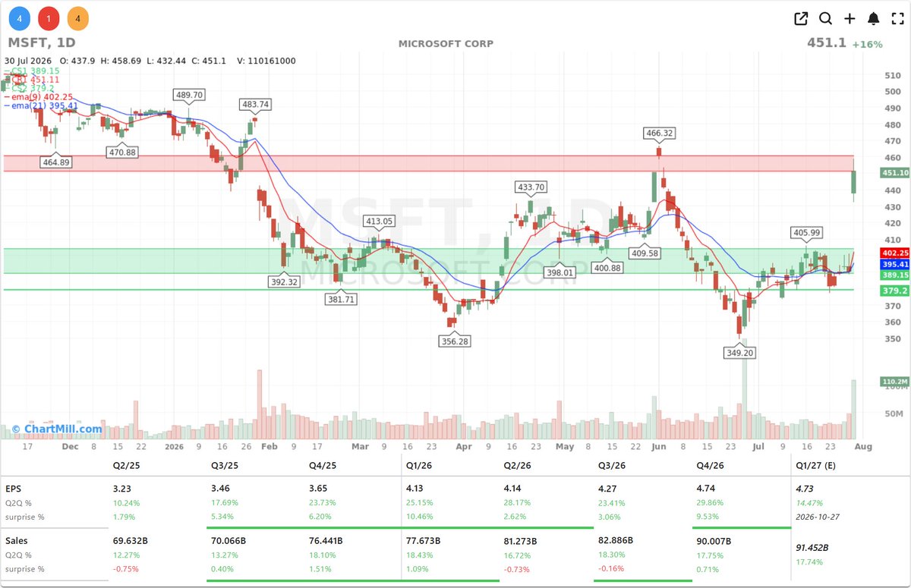Set an alert with the bell icon
Screen dimensions: 911x588
(874, 19)
